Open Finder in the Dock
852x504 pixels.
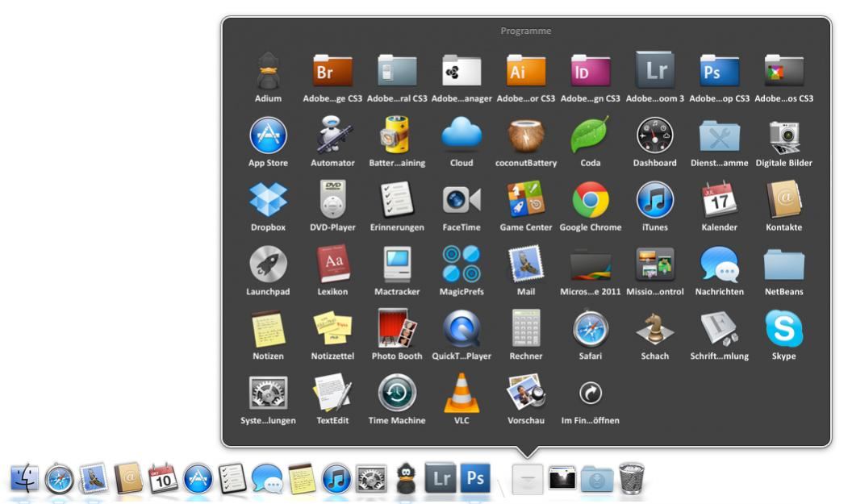coord(24,479)
